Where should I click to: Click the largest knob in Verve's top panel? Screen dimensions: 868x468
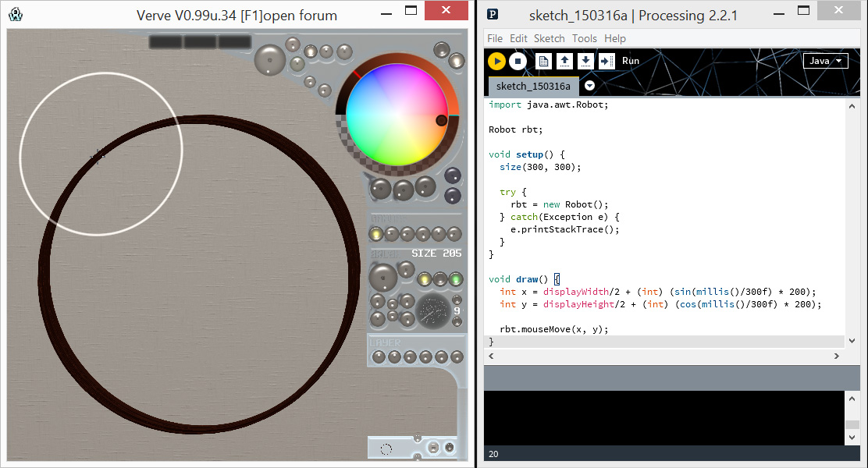269,59
